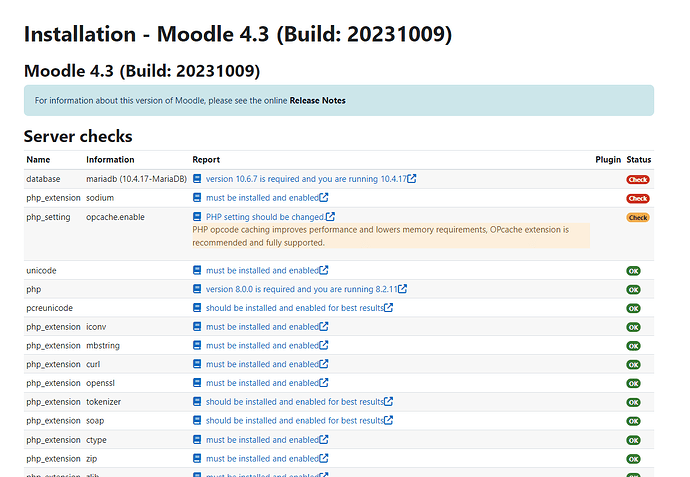Open soap 'should be installed' report link

pyautogui.click(x=295, y=421)
